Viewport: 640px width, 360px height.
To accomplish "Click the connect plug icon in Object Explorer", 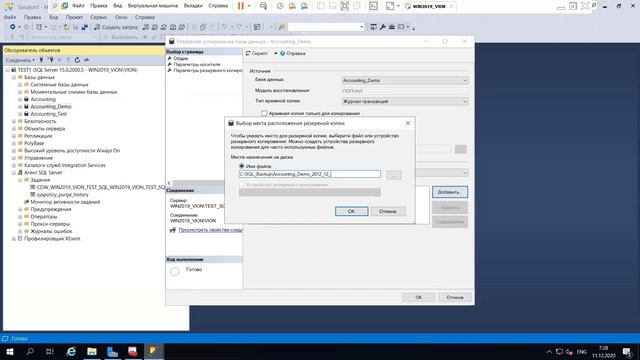I will point(41,60).
